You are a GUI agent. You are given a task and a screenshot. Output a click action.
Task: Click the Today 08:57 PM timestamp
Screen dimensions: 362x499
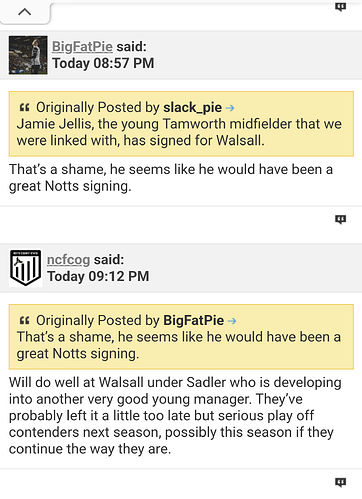(x=103, y=63)
